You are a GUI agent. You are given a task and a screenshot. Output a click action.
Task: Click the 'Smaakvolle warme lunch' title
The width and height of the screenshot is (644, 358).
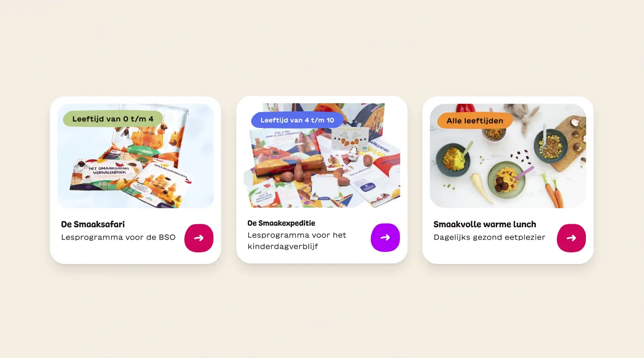(485, 224)
